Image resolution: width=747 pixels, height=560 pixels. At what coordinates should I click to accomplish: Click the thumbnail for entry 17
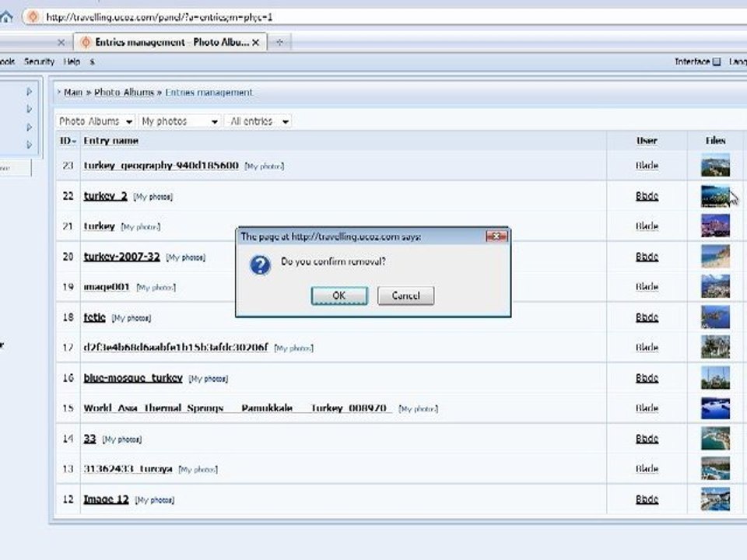(x=715, y=347)
